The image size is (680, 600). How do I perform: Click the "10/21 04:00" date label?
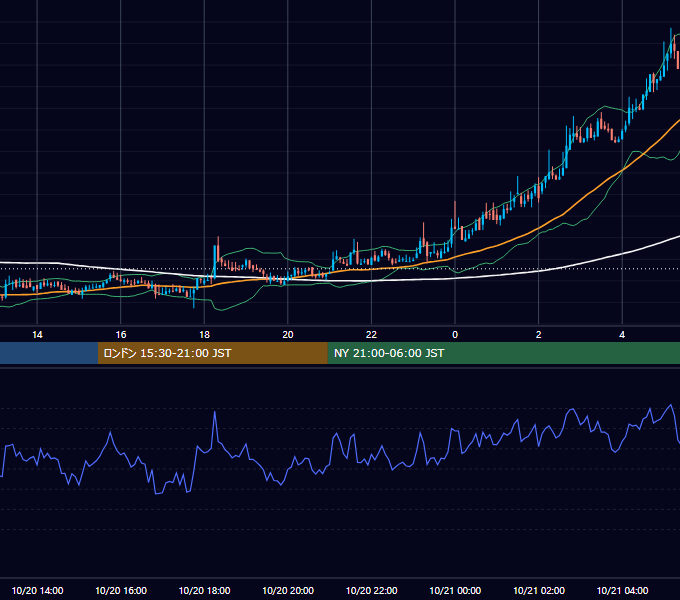coord(622,590)
